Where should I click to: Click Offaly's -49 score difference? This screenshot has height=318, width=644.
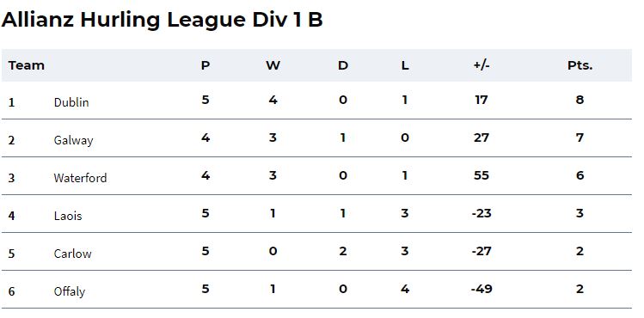pos(481,290)
